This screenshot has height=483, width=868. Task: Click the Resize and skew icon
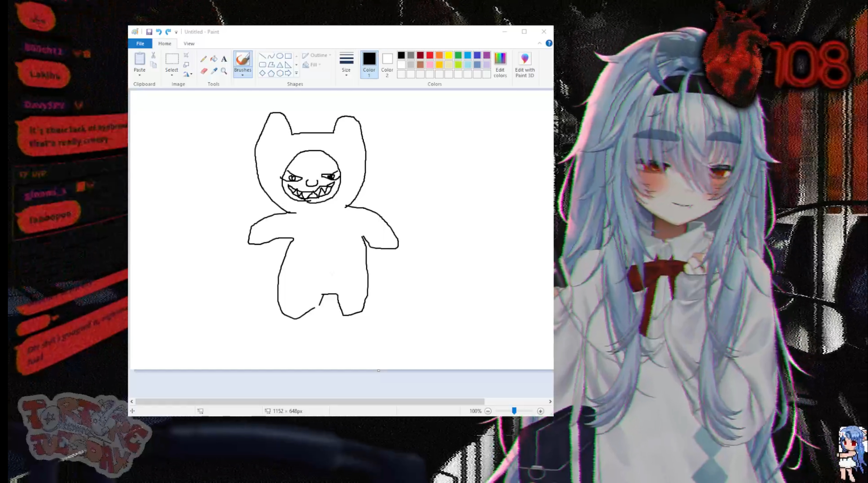186,64
